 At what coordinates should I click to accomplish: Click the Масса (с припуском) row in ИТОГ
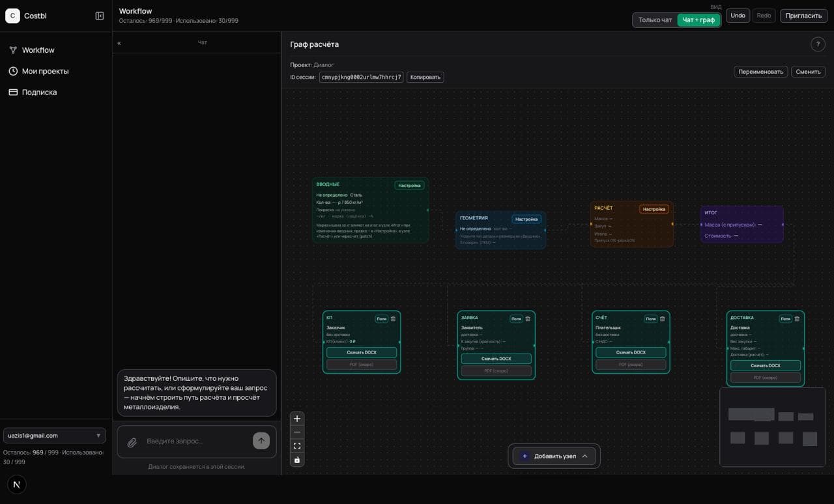point(733,225)
